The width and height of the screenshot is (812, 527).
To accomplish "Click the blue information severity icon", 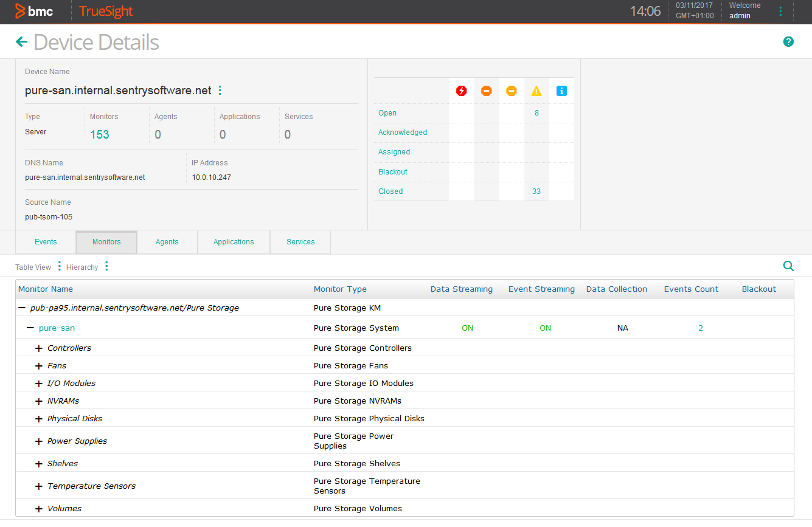I will click(x=561, y=90).
